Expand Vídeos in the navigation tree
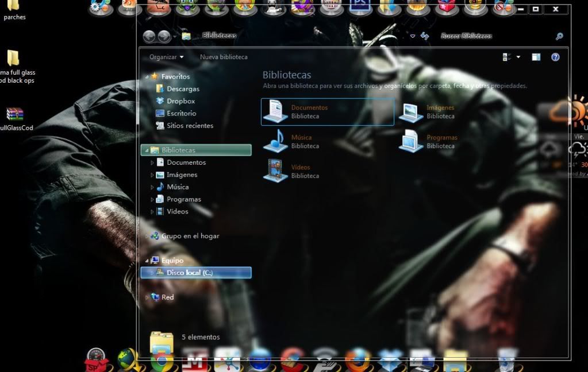Image resolution: width=588 pixels, height=372 pixels. click(152, 212)
